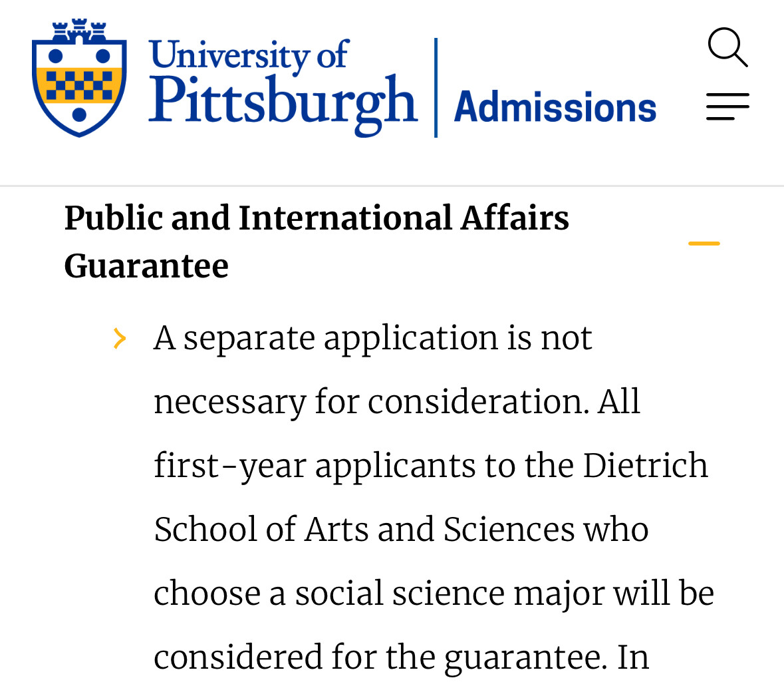The height and width of the screenshot is (688, 784).
Task: Click the 'Pittsburgh' wordmark text
Action: 283,104
